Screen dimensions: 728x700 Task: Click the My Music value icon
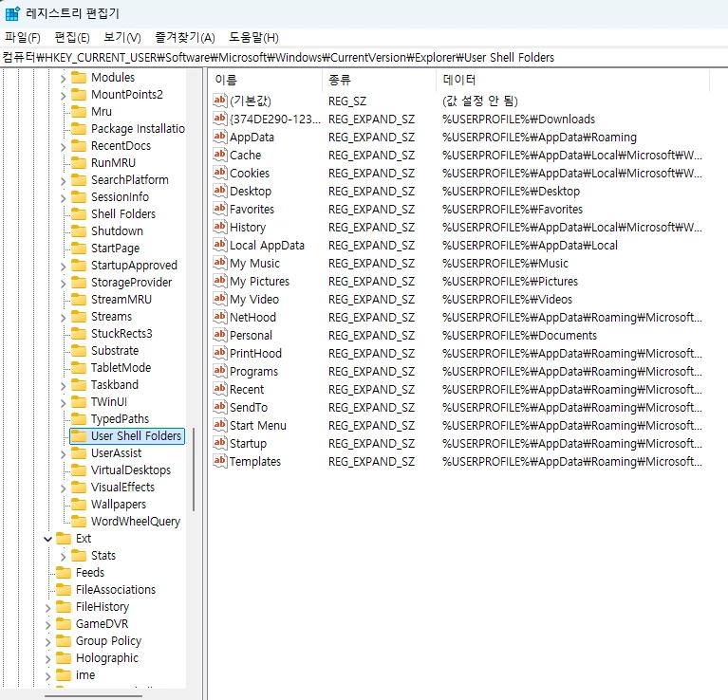[x=220, y=263]
